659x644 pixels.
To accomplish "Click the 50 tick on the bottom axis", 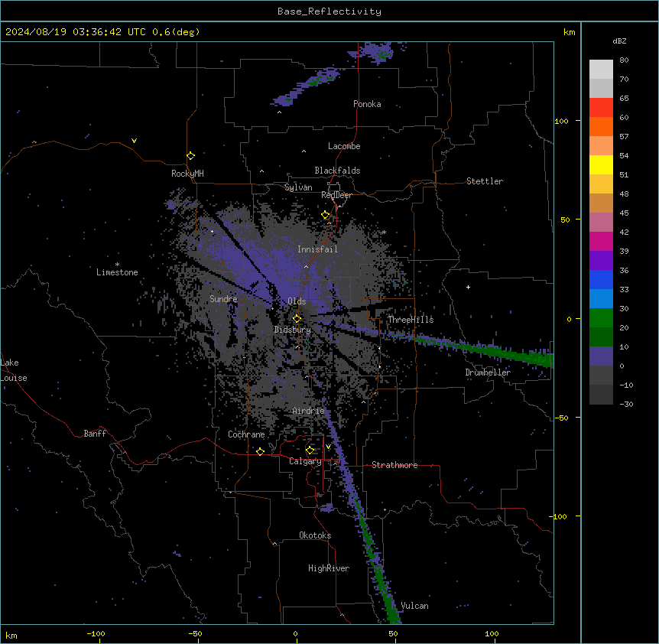I will (393, 633).
